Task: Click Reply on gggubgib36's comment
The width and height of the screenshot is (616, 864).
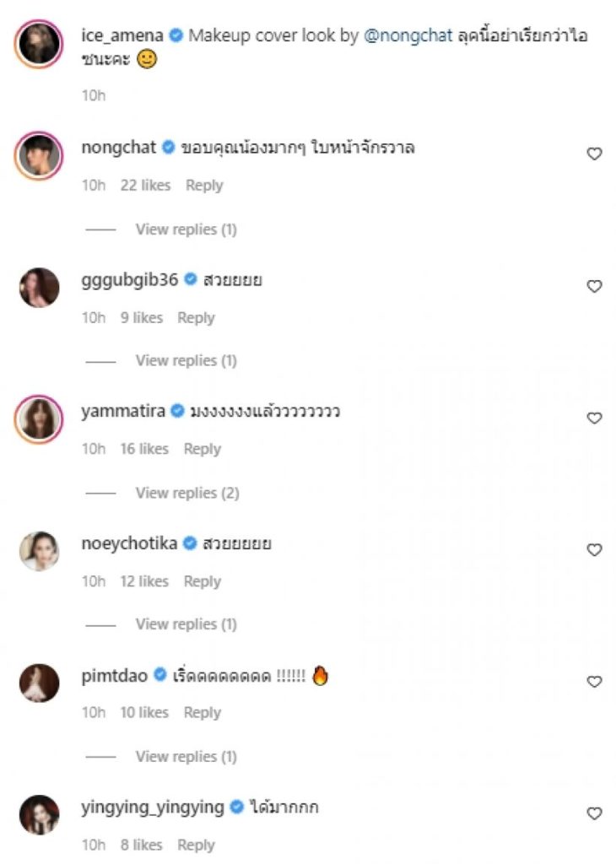Action: pyautogui.click(x=196, y=318)
